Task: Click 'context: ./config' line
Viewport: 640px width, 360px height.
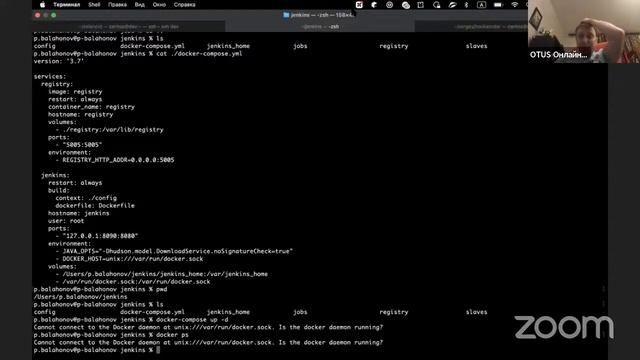Action: pos(86,198)
